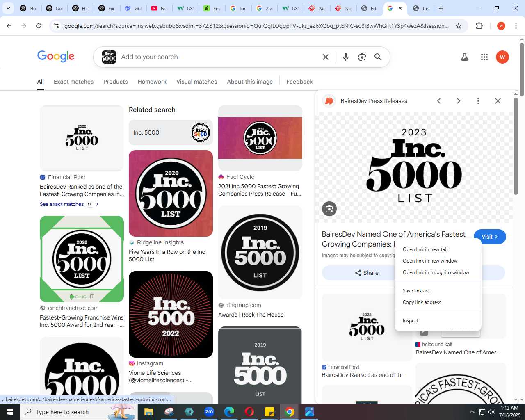Start voice search with microphone icon

[x=346, y=57]
